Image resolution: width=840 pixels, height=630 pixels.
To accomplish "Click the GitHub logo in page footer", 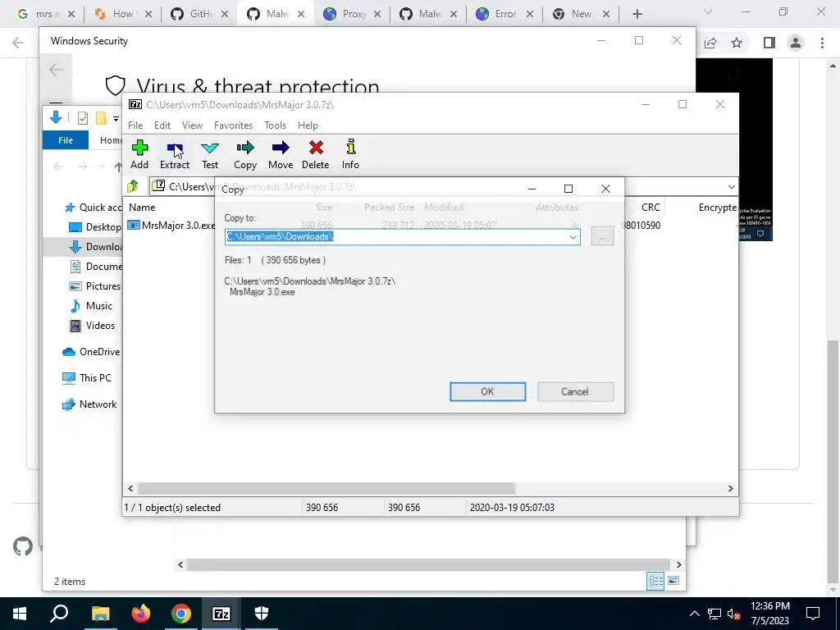I will [23, 546].
